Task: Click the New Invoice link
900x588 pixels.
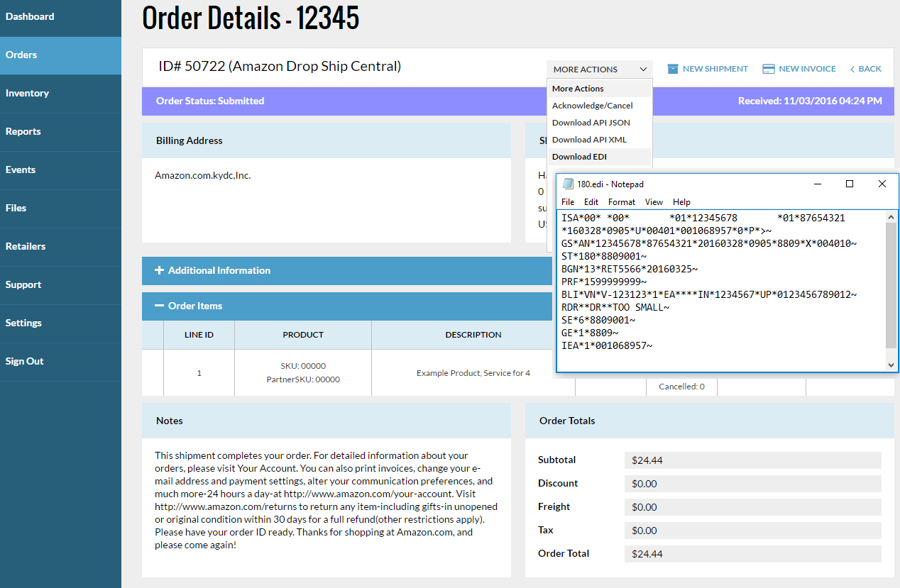Action: coord(799,69)
